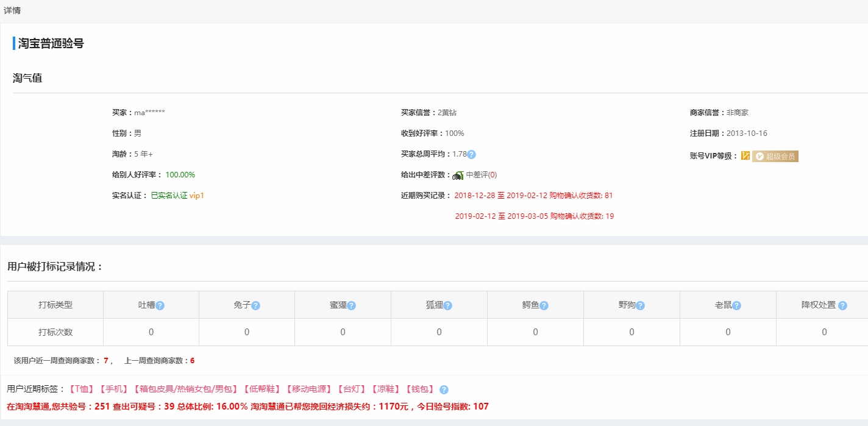Click 淘龄 5 年+ value

[x=143, y=154]
